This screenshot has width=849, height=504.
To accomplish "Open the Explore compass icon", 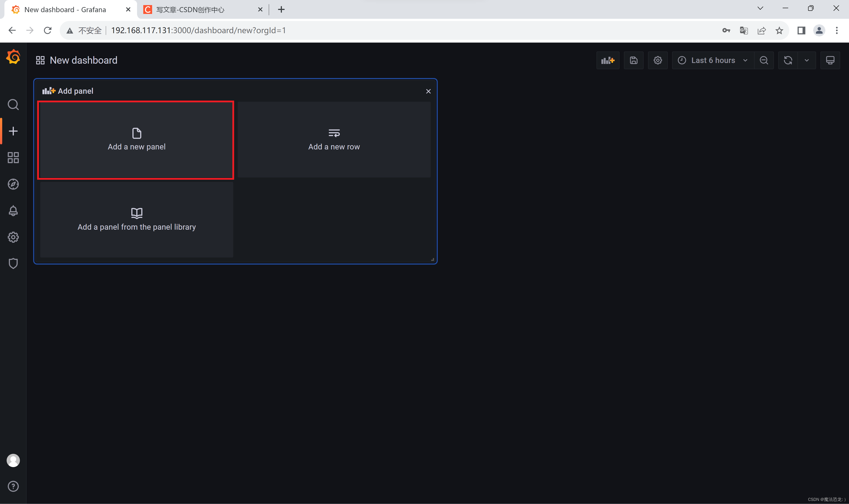I will (x=13, y=184).
